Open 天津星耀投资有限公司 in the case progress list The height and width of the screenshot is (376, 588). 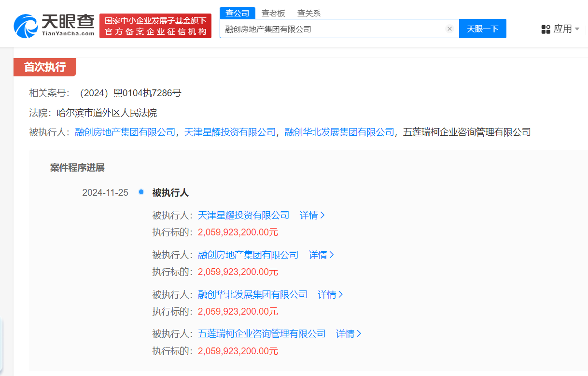coord(244,215)
